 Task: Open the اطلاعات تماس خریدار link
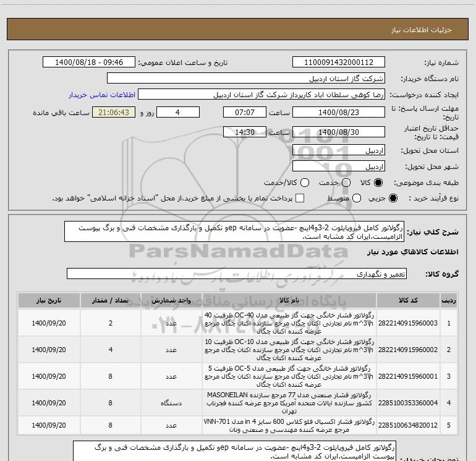click(102, 95)
